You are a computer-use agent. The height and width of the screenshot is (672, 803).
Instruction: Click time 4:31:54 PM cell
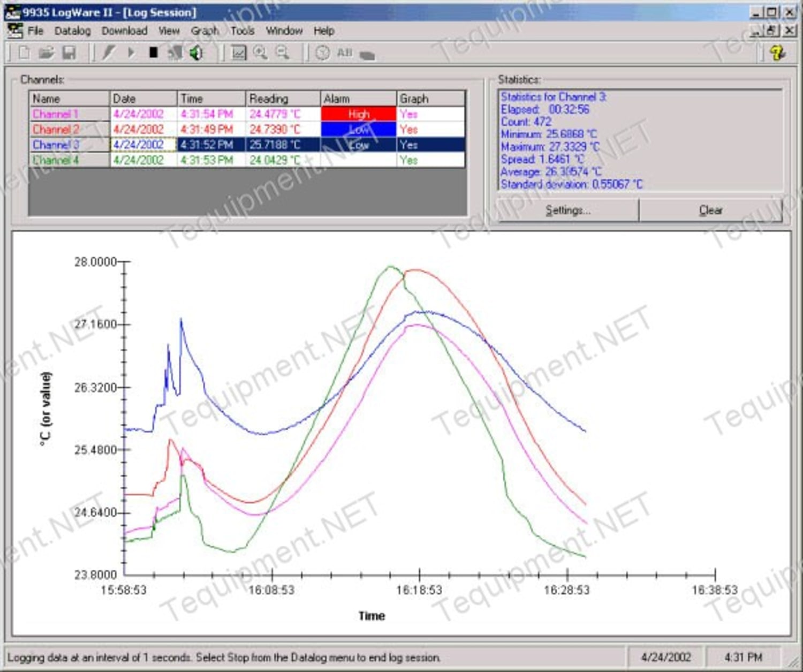click(211, 114)
